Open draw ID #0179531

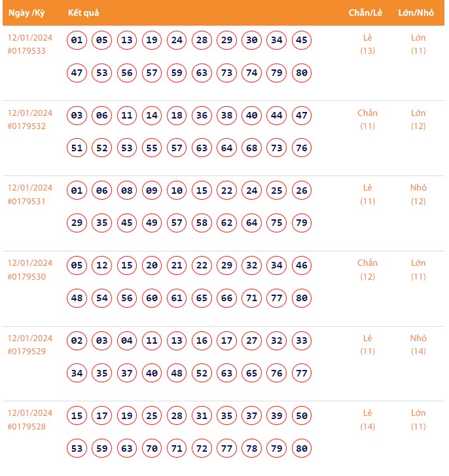point(27,202)
